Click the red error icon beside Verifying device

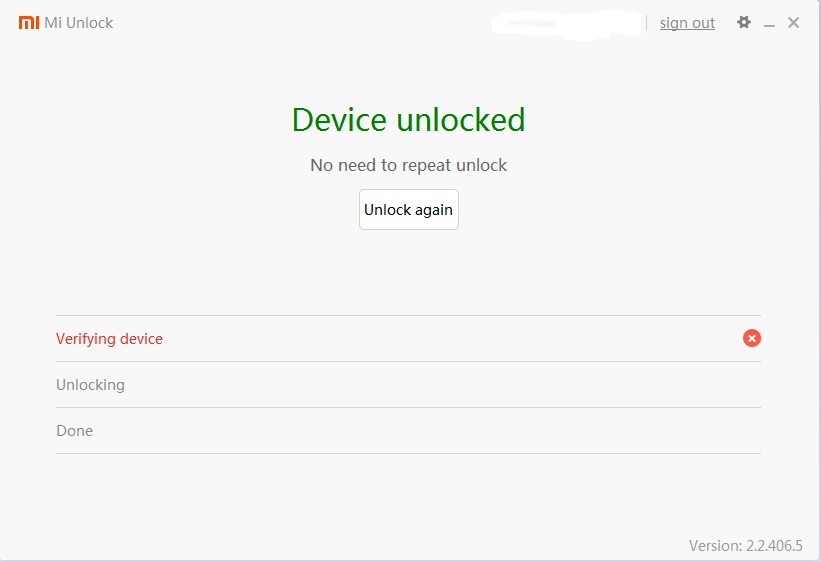pyautogui.click(x=752, y=338)
